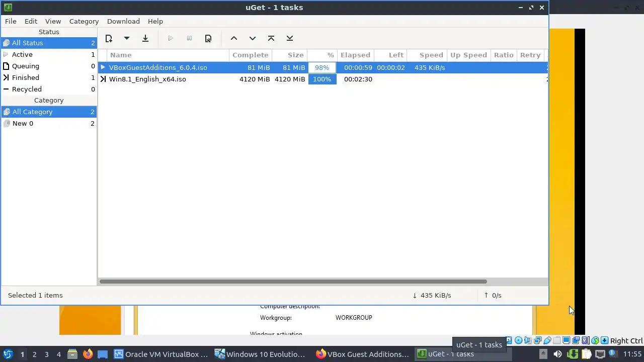Move selected download to top
644x362 pixels.
(x=271, y=38)
